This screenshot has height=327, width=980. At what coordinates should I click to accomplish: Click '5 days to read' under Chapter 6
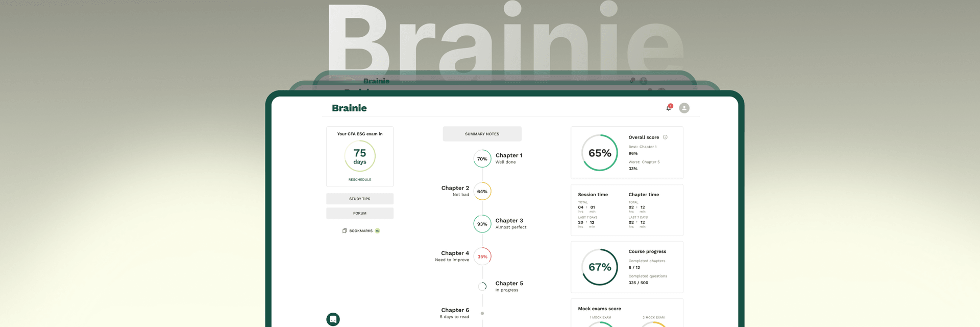point(454,317)
